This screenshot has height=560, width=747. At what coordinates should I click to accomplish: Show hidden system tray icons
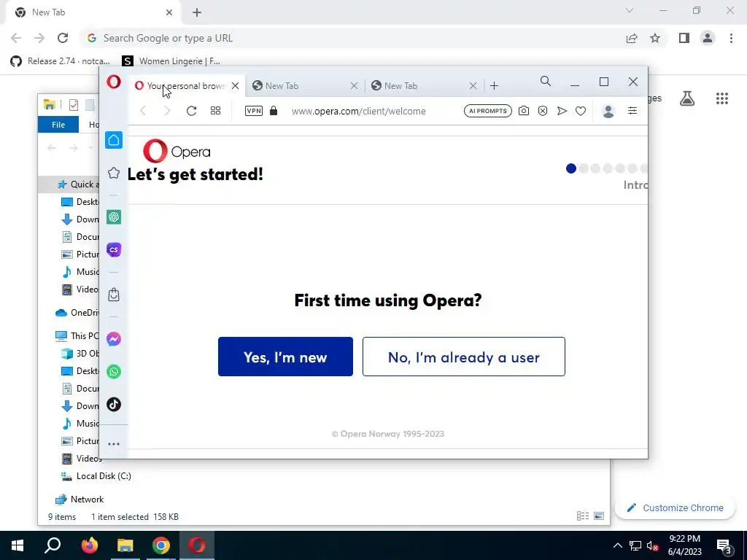click(617, 545)
